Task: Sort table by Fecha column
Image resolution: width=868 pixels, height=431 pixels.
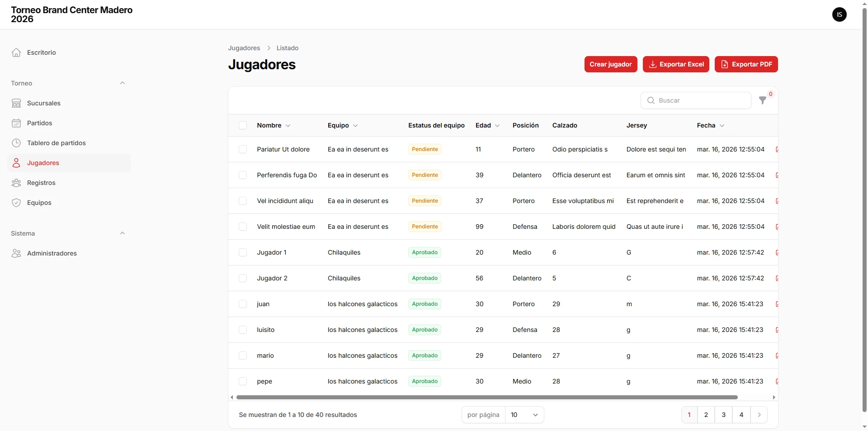Action: tap(711, 125)
